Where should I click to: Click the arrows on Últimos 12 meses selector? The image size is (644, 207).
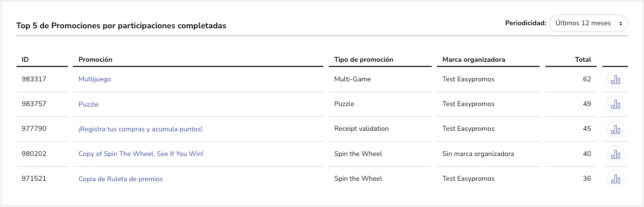click(x=621, y=23)
